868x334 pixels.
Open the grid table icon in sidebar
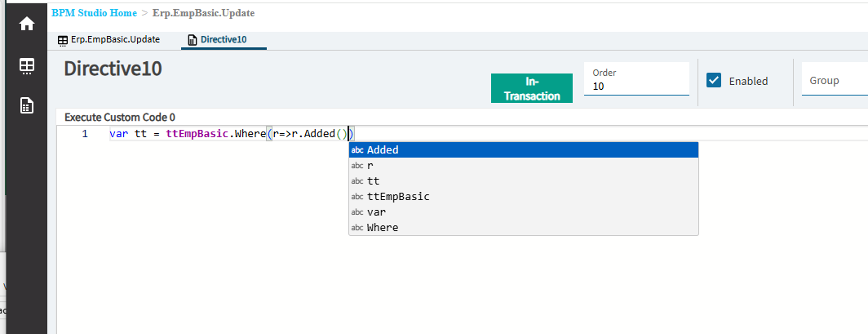(27, 66)
